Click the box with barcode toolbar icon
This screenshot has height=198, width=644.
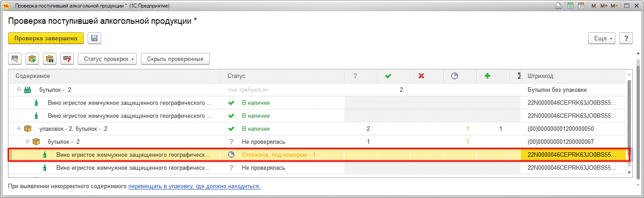(50, 59)
